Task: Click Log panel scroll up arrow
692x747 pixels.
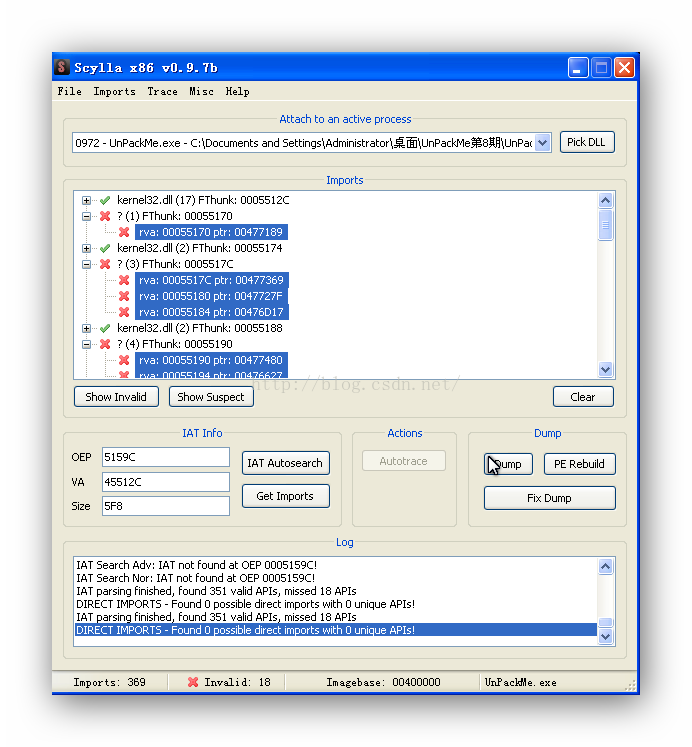Action: [605, 566]
